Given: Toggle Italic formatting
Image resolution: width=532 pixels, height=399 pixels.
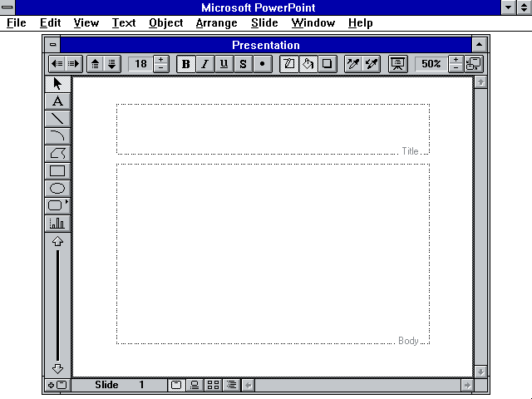Looking at the screenshot, I should pos(205,64).
